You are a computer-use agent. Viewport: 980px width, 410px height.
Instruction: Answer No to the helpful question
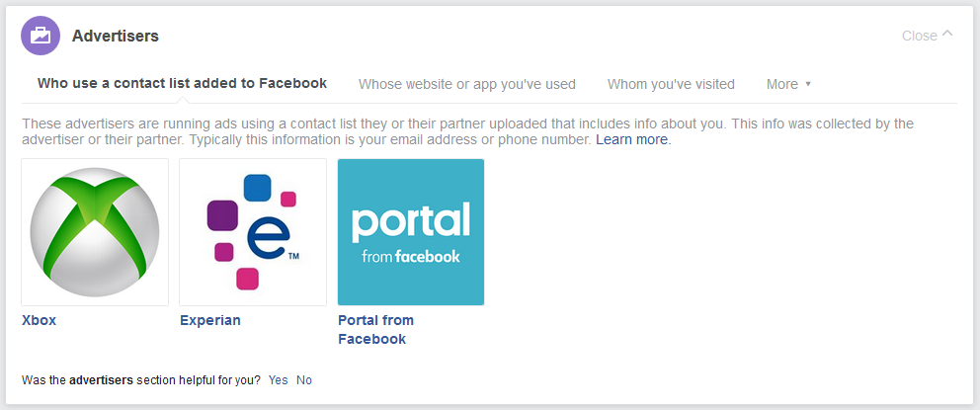tap(304, 380)
